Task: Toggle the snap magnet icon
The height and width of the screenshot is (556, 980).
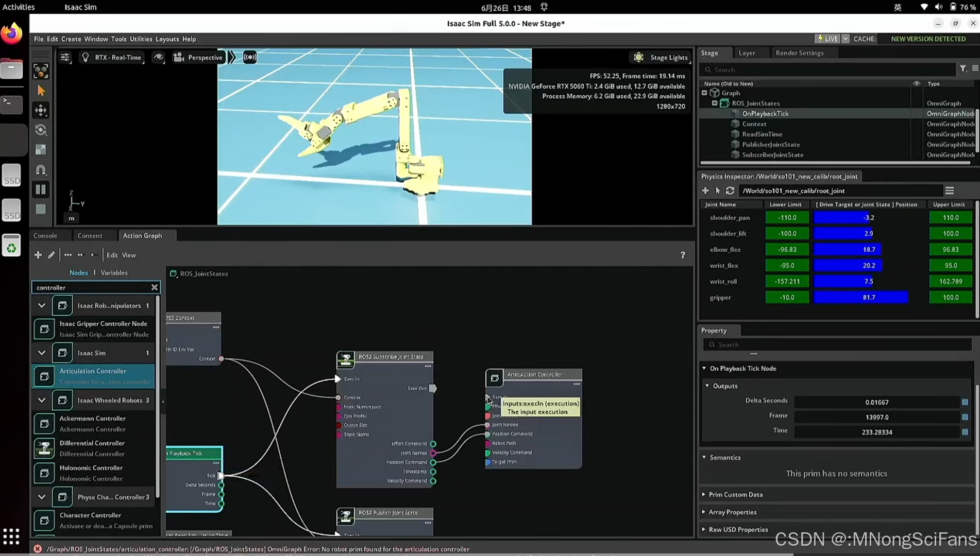Action: (x=41, y=169)
